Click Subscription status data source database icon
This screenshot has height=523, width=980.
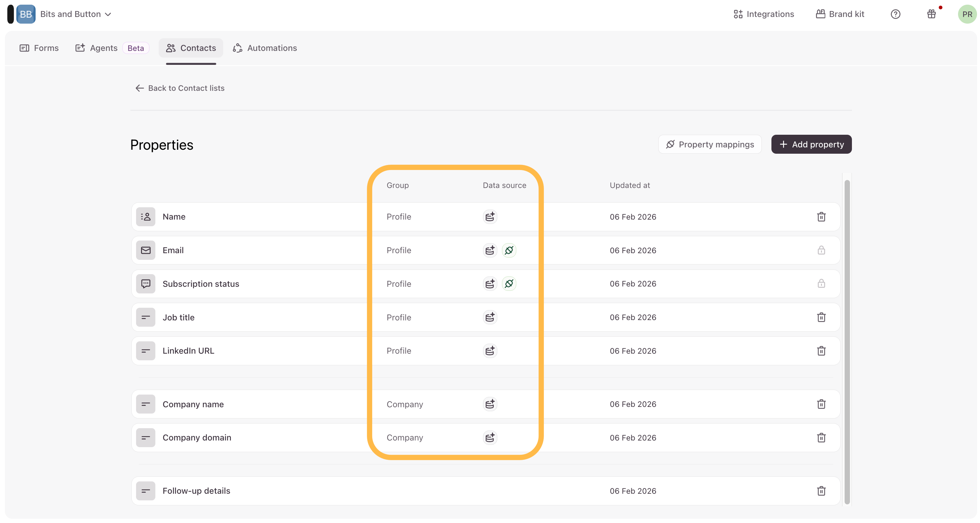coord(490,284)
